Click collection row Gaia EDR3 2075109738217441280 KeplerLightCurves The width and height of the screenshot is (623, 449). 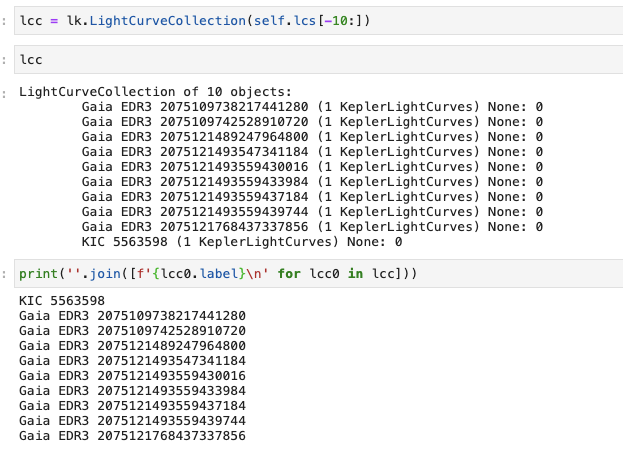pos(312,107)
